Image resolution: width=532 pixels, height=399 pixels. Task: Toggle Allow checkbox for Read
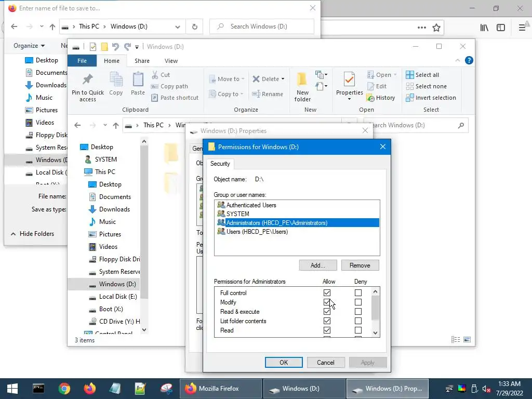click(327, 330)
